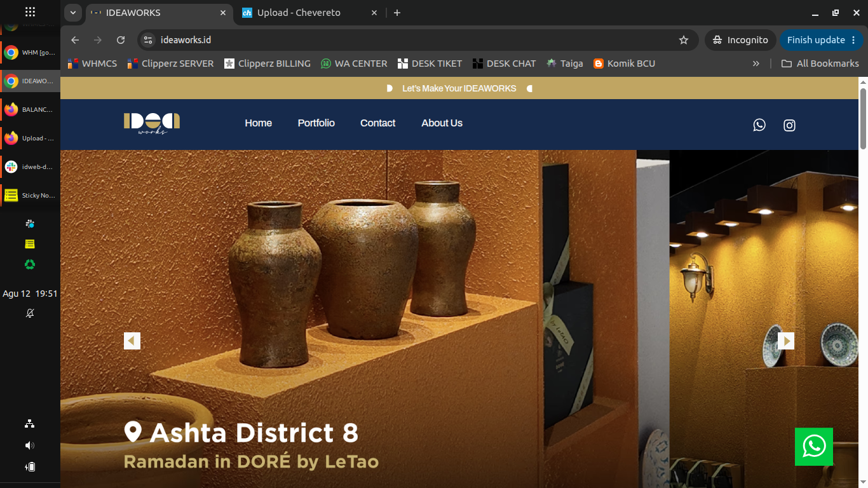The width and height of the screenshot is (868, 488).
Task: Open the network status indicator
Action: (30, 424)
